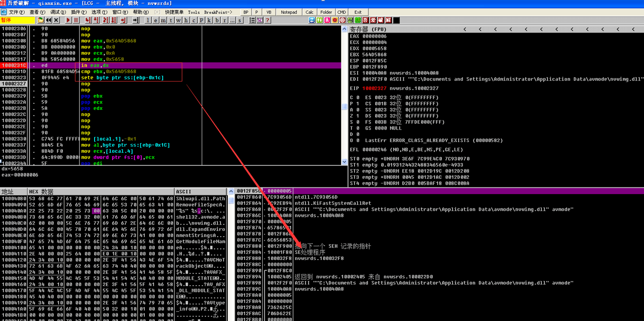
Task: Click the red '破' toolbar icon
Action: 380,20
